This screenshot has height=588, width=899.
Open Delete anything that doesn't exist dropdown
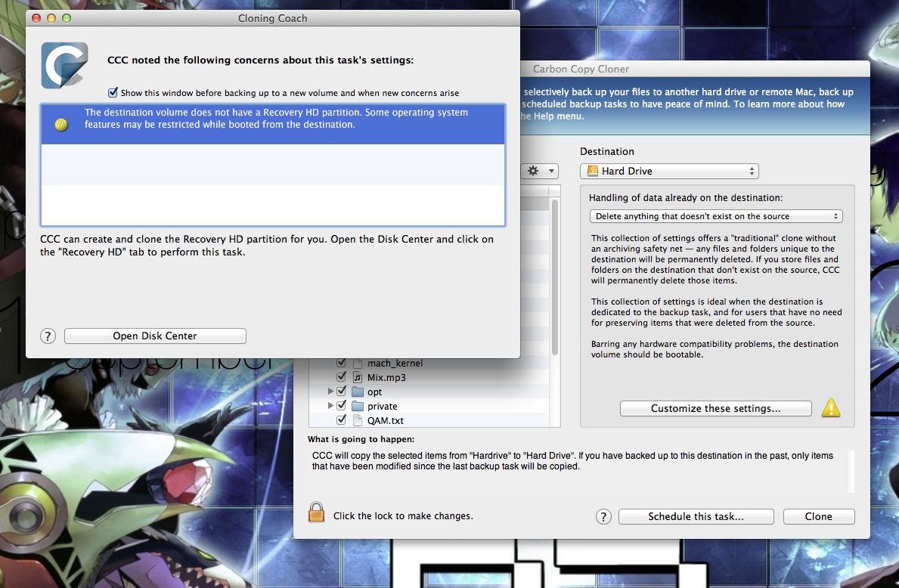716,216
